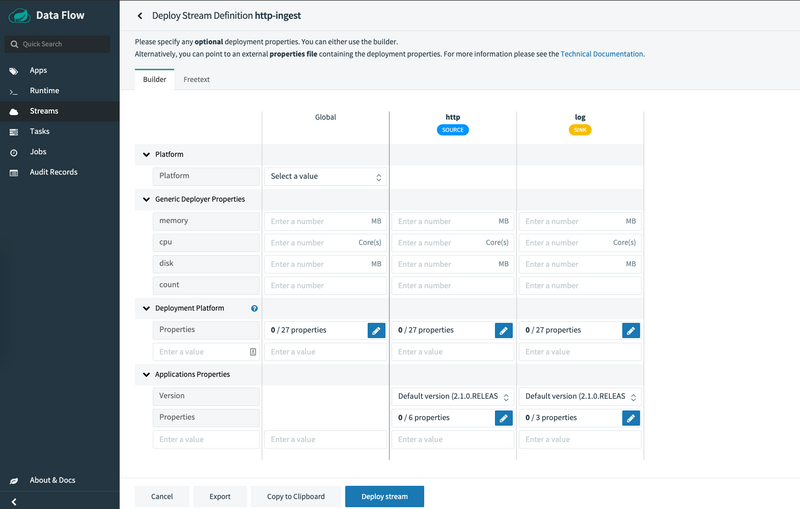800x509 pixels.
Task: Click the http disk number field
Action: pos(453,264)
